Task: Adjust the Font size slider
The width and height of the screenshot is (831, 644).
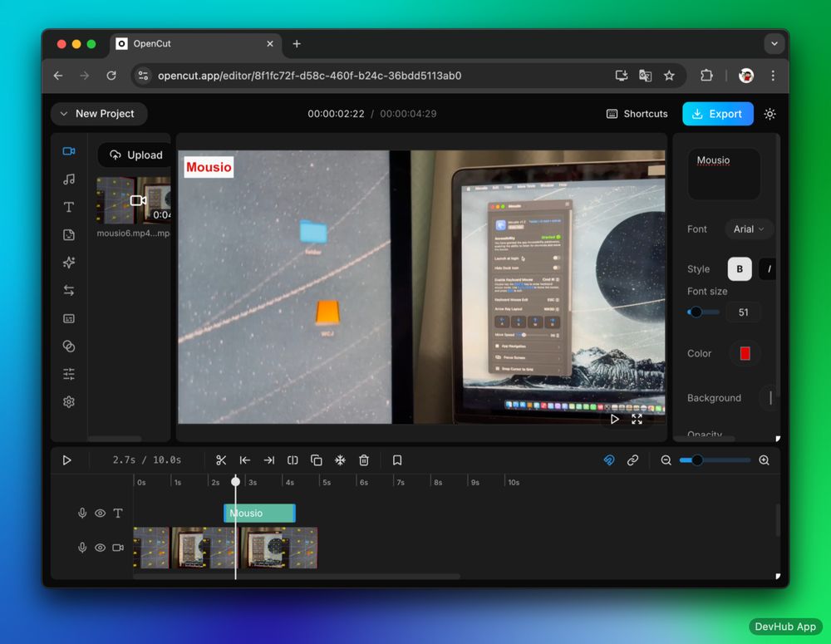Action: pyautogui.click(x=703, y=312)
